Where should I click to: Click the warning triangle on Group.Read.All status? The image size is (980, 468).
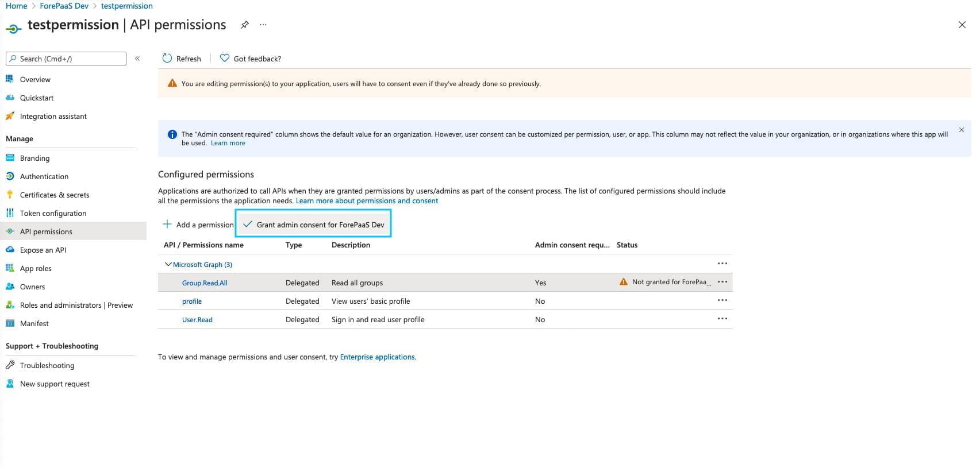pos(624,282)
